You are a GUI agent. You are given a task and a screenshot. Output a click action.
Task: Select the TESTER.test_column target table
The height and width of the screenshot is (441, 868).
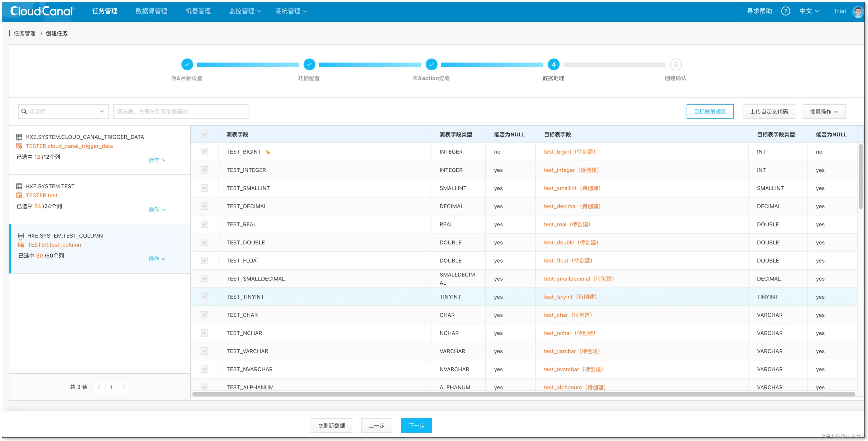click(54, 245)
